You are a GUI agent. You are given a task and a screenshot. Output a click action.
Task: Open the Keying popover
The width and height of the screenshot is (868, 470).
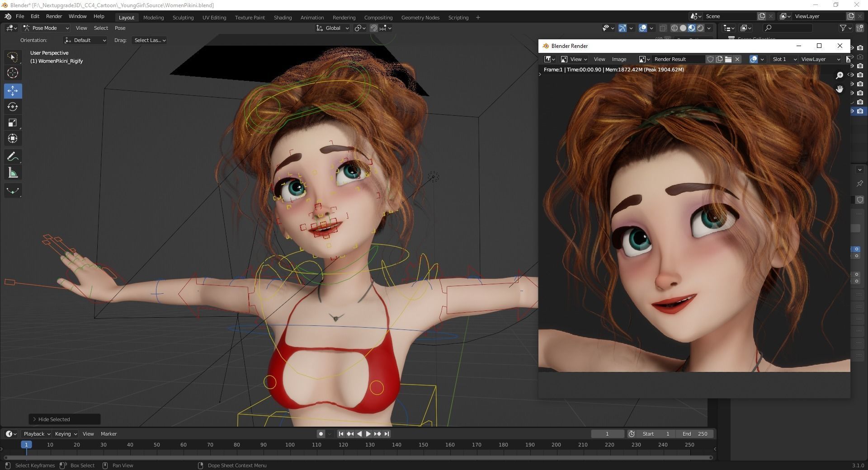66,434
